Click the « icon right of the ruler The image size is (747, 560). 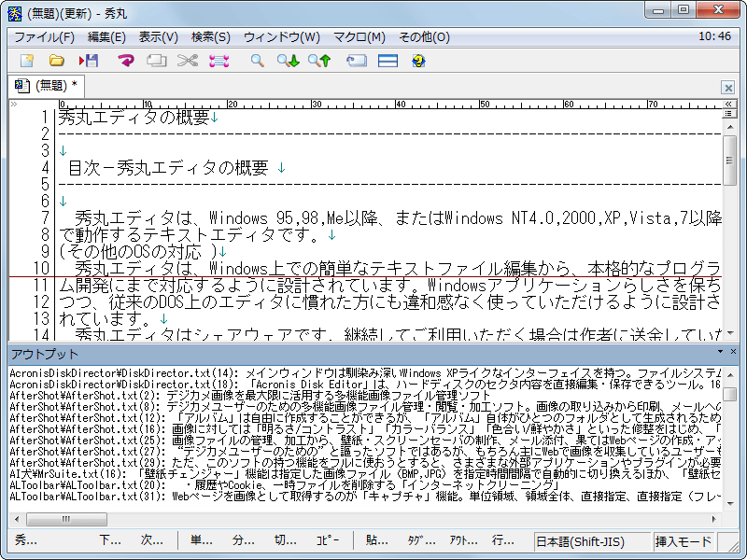tap(728, 104)
